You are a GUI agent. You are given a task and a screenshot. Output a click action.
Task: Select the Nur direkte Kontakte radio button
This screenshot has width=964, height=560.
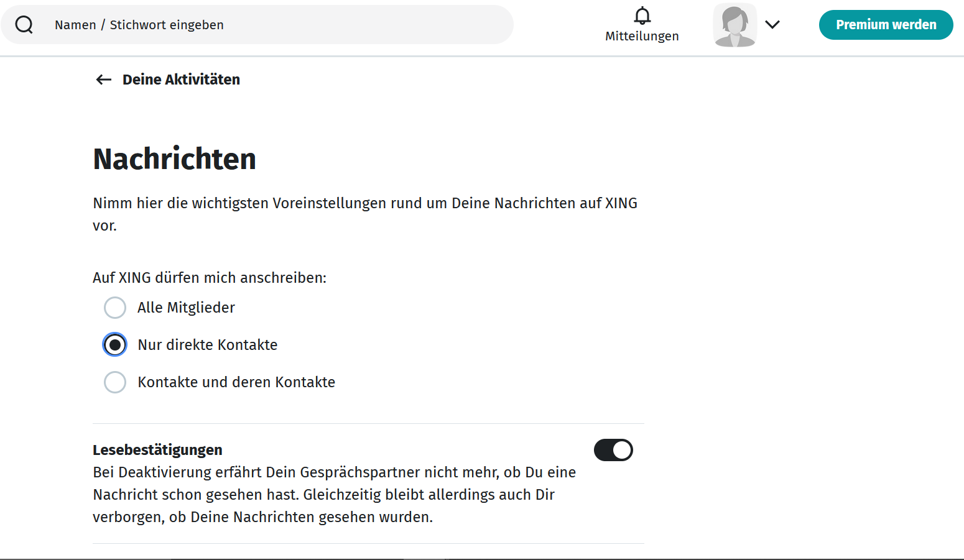click(115, 345)
